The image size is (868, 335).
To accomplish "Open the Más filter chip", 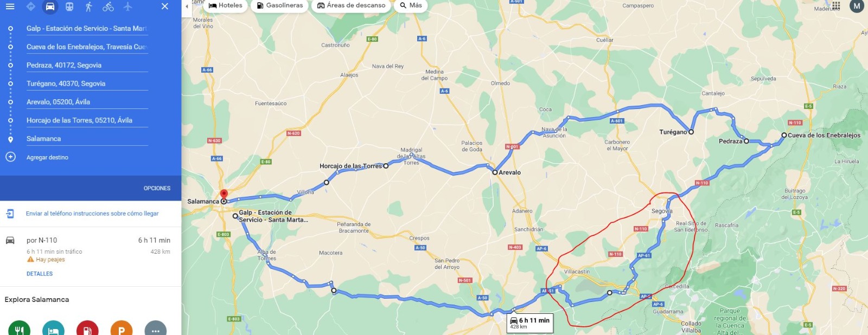I will (x=411, y=5).
